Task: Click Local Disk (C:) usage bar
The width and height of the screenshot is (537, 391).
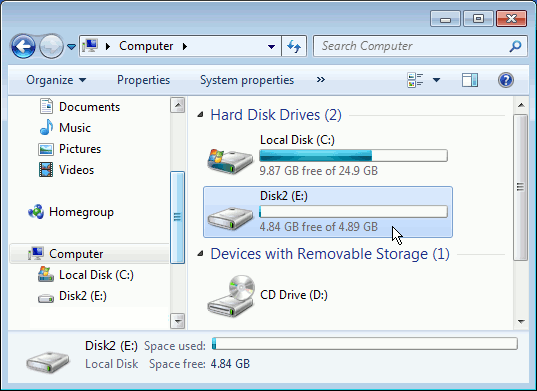Action: pos(353,155)
